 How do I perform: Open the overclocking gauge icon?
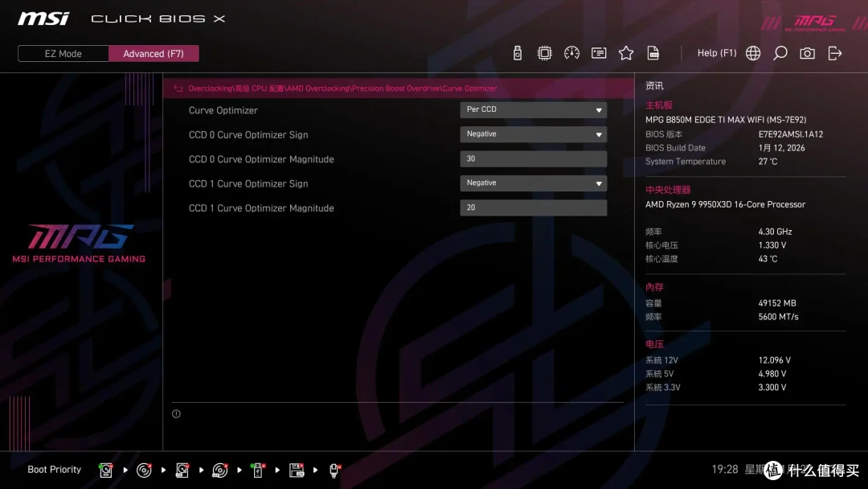point(571,53)
